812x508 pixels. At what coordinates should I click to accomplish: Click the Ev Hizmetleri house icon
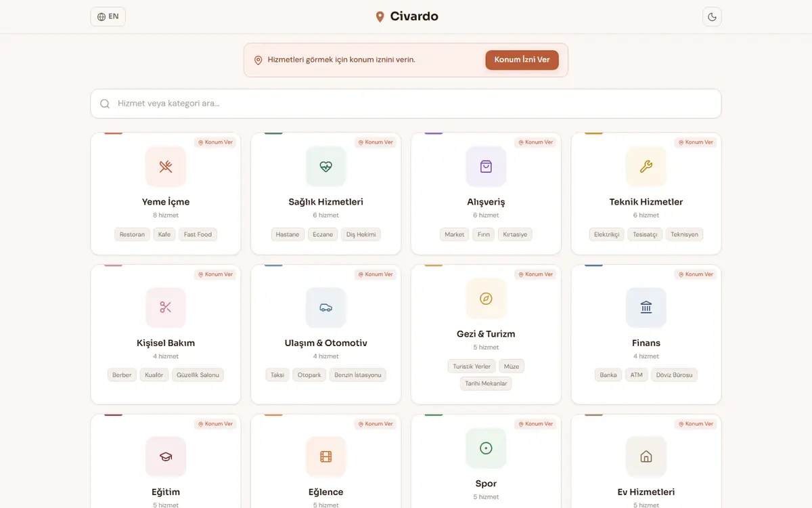pyautogui.click(x=646, y=457)
